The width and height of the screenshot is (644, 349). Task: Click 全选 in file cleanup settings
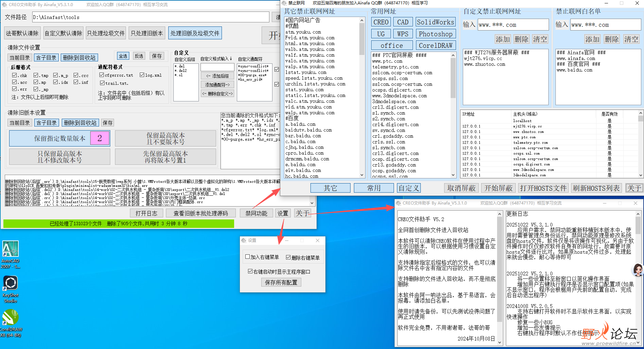click(123, 56)
